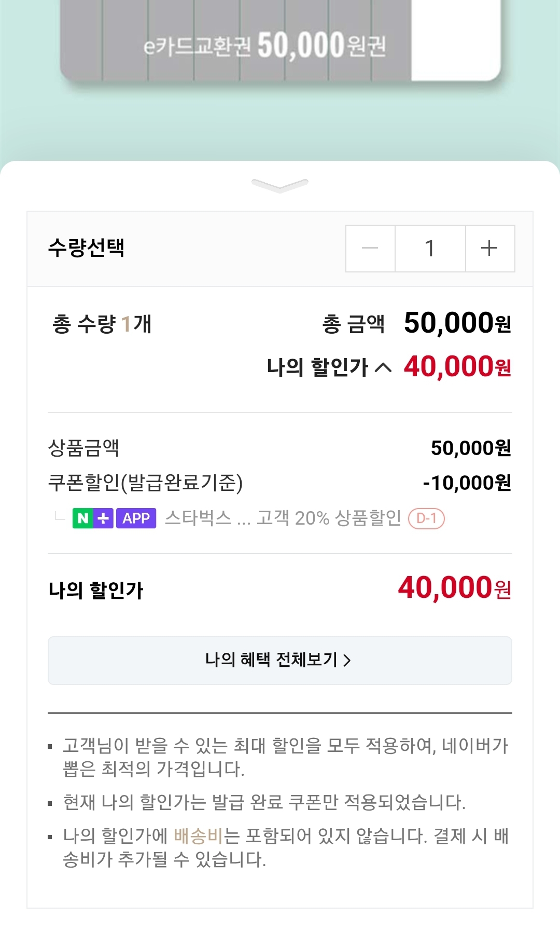Tap the 쿠폰할인(발급완료기준) label

click(x=145, y=482)
